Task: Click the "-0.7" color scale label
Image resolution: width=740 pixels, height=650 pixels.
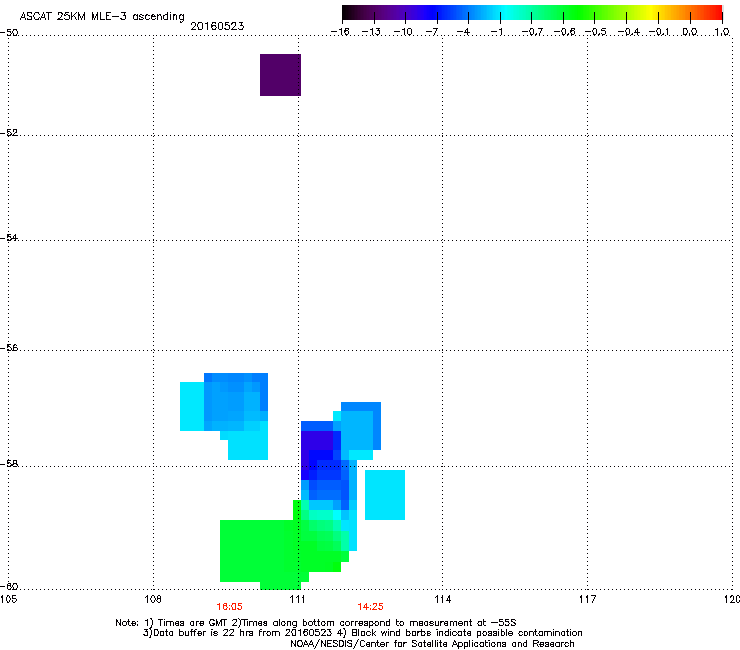Action: [532, 32]
